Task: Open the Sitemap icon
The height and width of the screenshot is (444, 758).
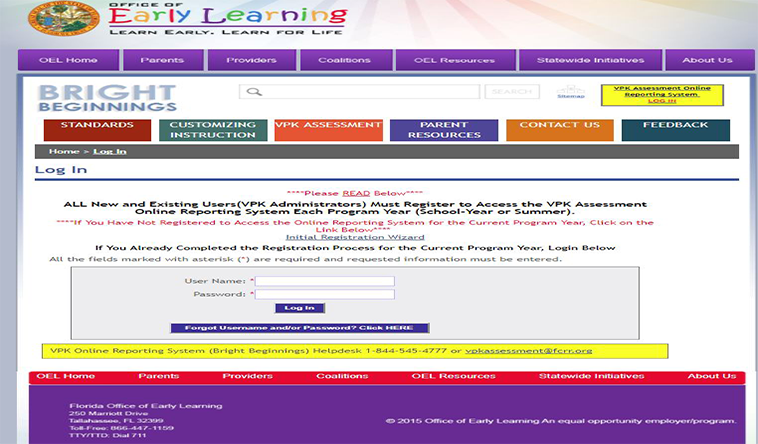Action: 570,92
